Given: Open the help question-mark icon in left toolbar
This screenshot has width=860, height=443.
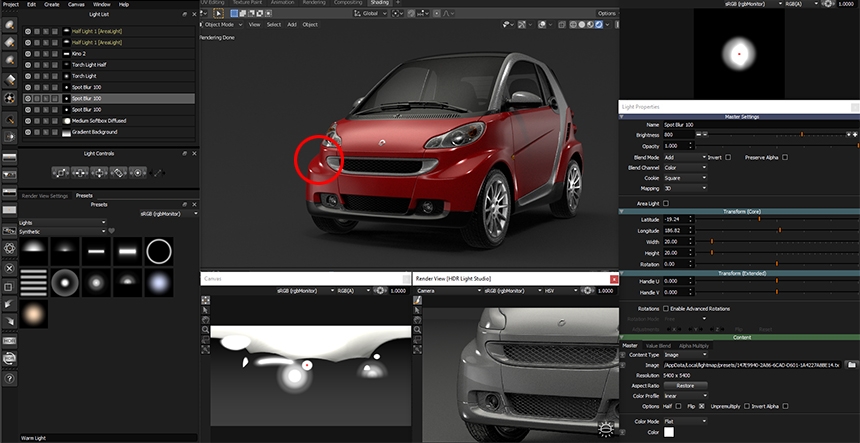Looking at the screenshot, I should click(x=10, y=378).
